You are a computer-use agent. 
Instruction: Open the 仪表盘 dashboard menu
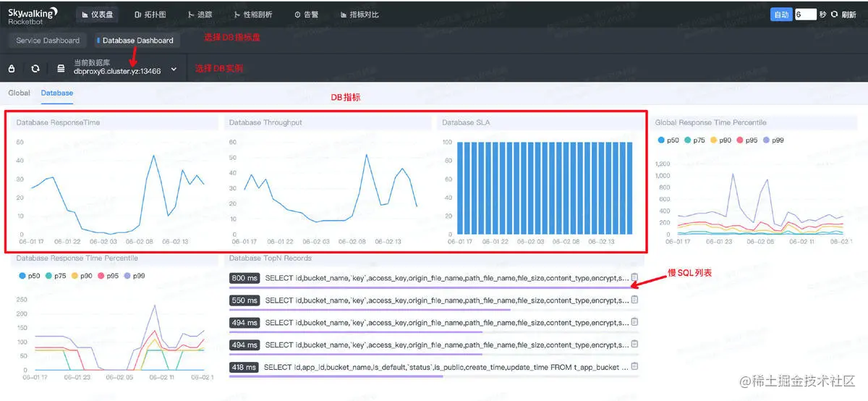pyautogui.click(x=98, y=14)
